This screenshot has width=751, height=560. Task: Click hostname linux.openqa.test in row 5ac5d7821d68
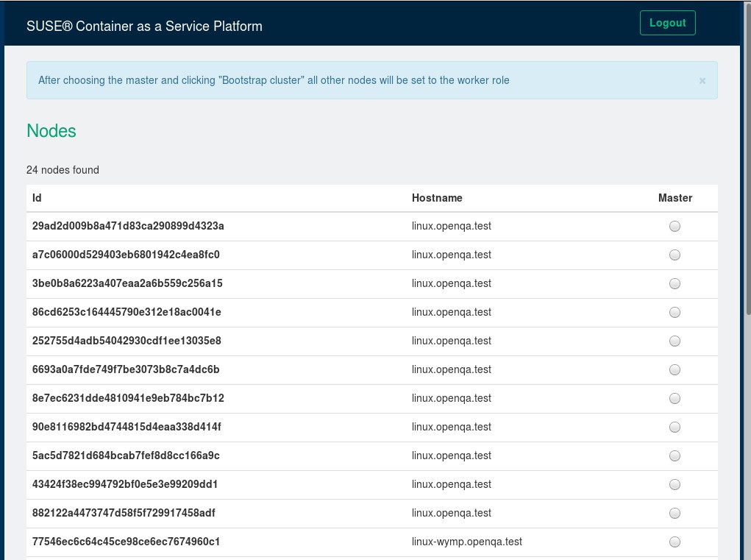coord(452,456)
